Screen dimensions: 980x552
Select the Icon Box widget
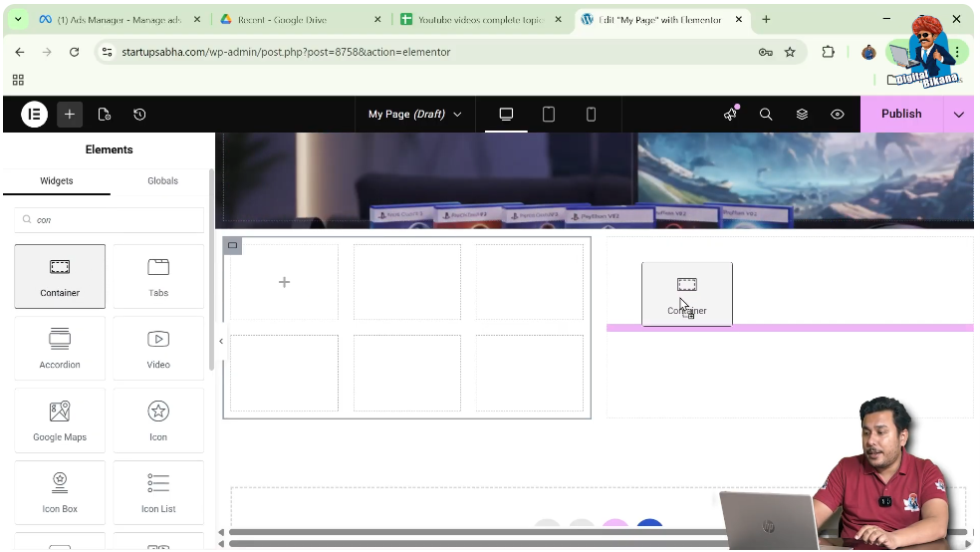tap(60, 492)
